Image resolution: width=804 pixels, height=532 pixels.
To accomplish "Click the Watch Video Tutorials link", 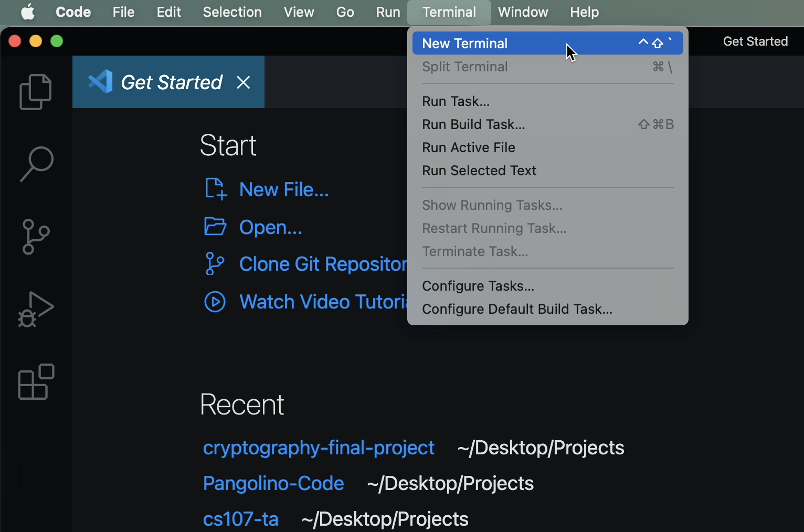I will pos(323,302).
